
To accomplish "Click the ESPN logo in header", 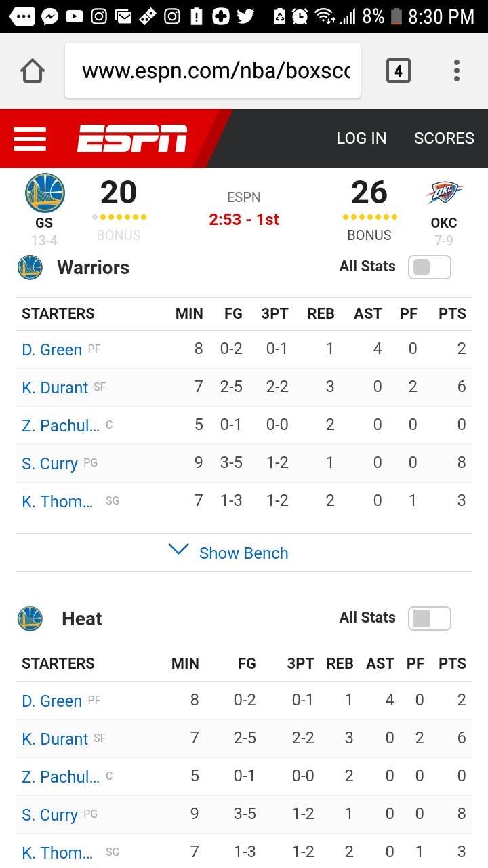I will (x=132, y=138).
